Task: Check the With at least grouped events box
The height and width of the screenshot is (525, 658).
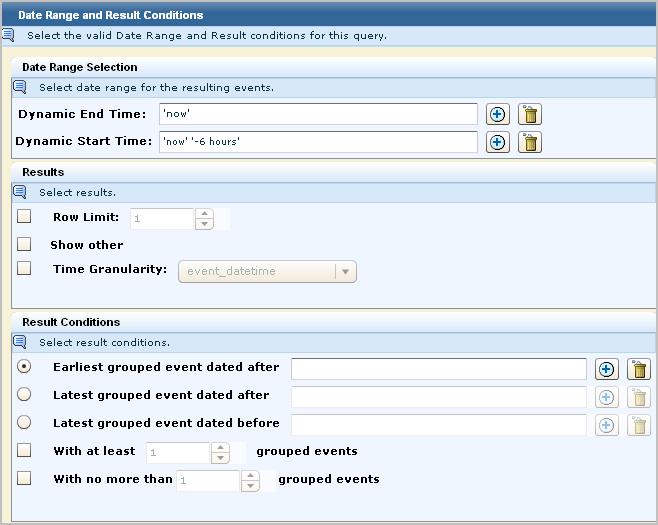Action: 24,450
